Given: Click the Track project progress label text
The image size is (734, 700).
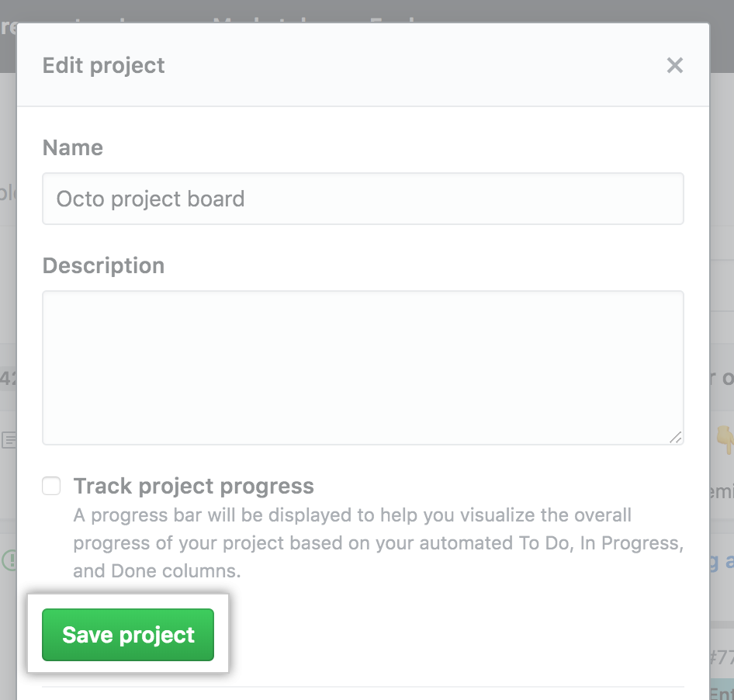Looking at the screenshot, I should pos(193,487).
